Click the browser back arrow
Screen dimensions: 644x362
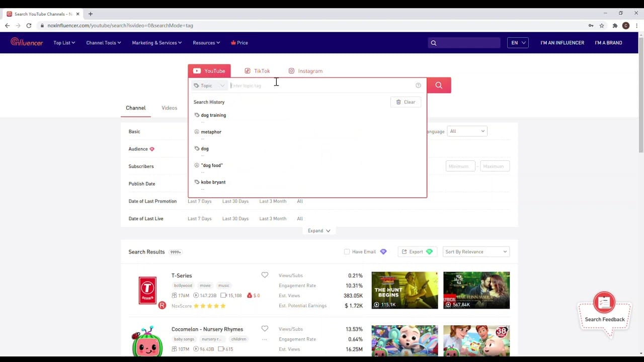[x=7, y=26]
